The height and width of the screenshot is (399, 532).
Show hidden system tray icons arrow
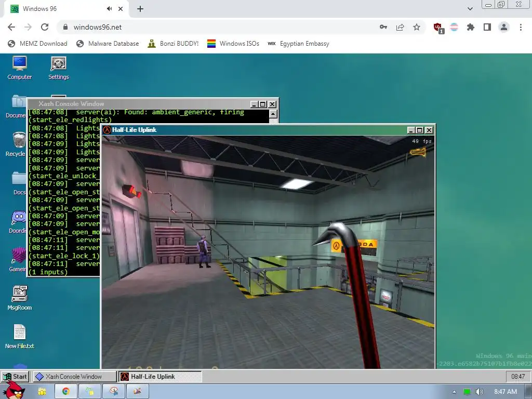click(x=454, y=392)
